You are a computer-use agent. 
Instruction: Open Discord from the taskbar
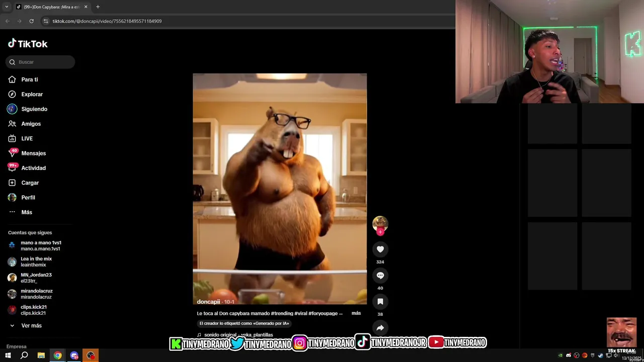(x=74, y=355)
